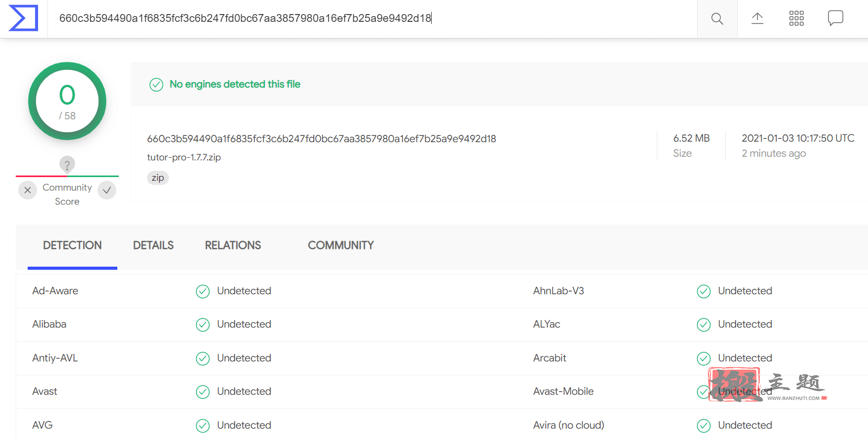This screenshot has height=438, width=868.
Task: Select the Undetected result for AhnLab-V3
Action: (x=745, y=291)
